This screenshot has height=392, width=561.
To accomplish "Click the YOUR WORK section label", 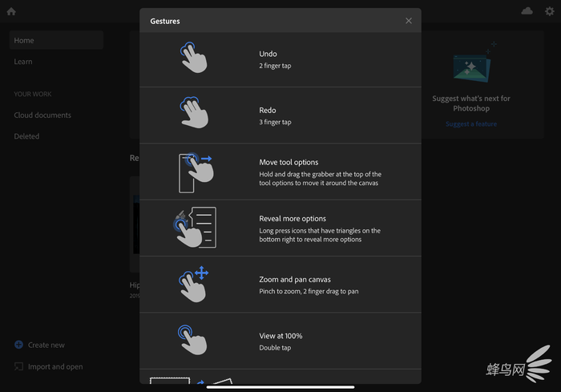I will 33,94.
